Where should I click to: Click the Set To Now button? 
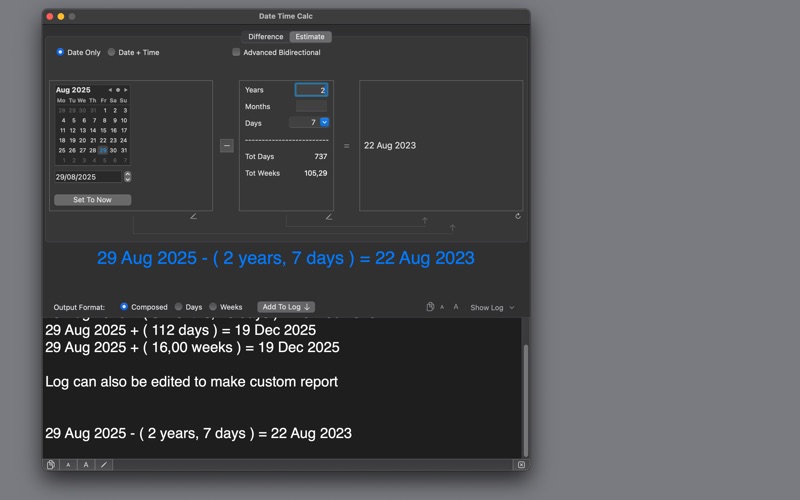click(92, 200)
